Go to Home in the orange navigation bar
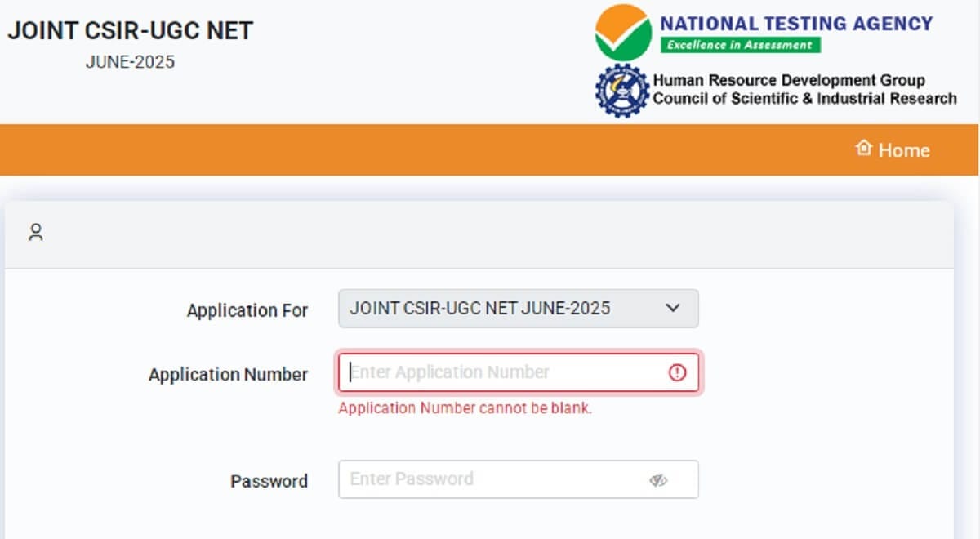The width and height of the screenshot is (980, 539). [903, 150]
